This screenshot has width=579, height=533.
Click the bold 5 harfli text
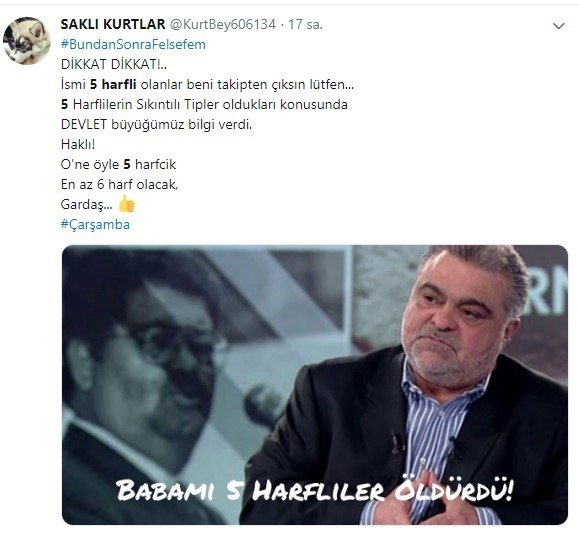point(113,84)
